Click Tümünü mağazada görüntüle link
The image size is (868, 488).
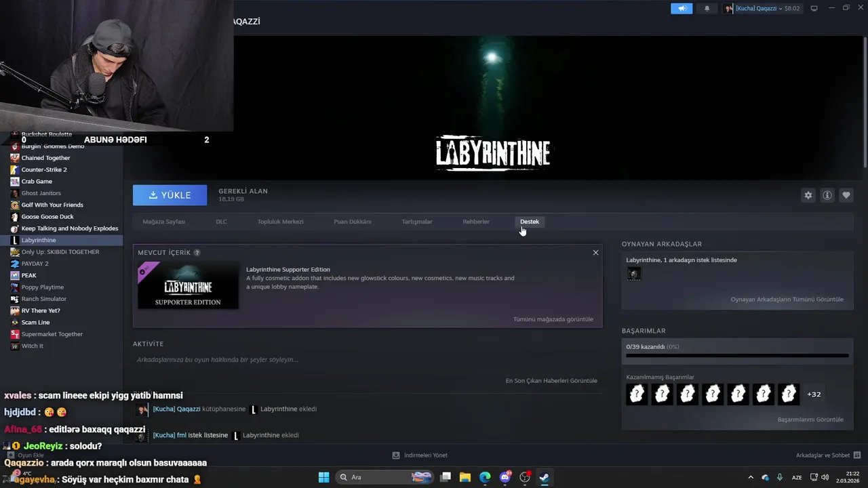coord(553,319)
